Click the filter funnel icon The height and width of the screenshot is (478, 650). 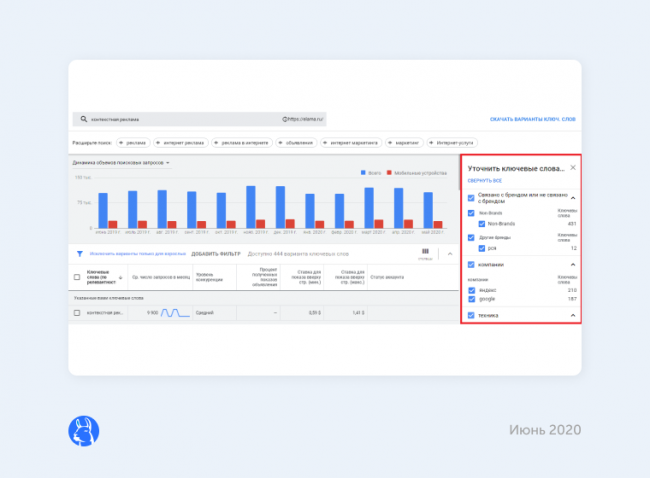pyautogui.click(x=79, y=254)
